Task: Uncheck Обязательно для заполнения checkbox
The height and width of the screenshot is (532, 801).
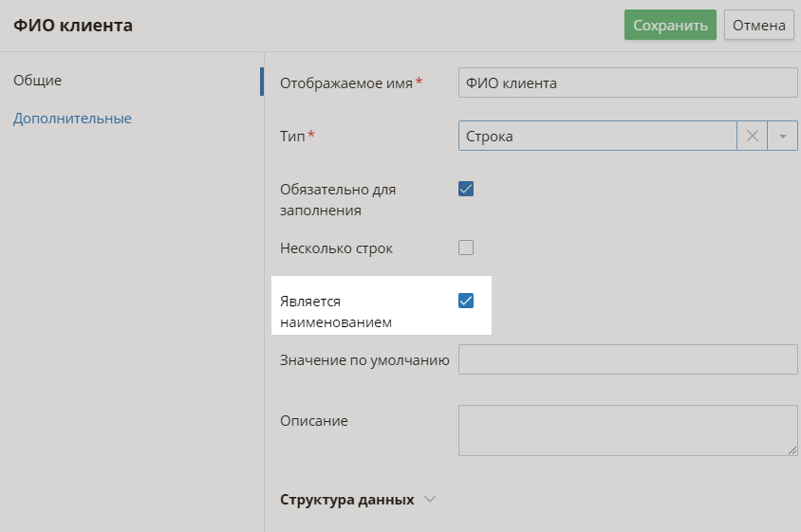Action: (466, 189)
